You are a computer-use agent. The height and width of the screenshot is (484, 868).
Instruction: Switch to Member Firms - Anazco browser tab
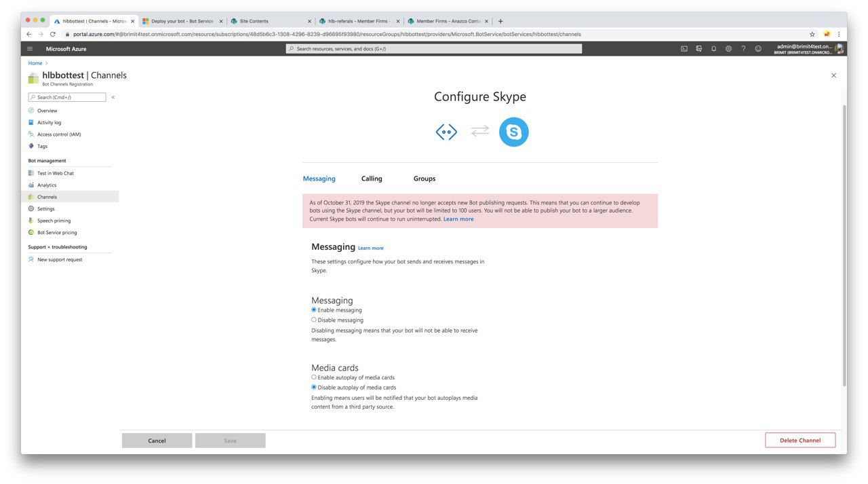click(x=447, y=21)
